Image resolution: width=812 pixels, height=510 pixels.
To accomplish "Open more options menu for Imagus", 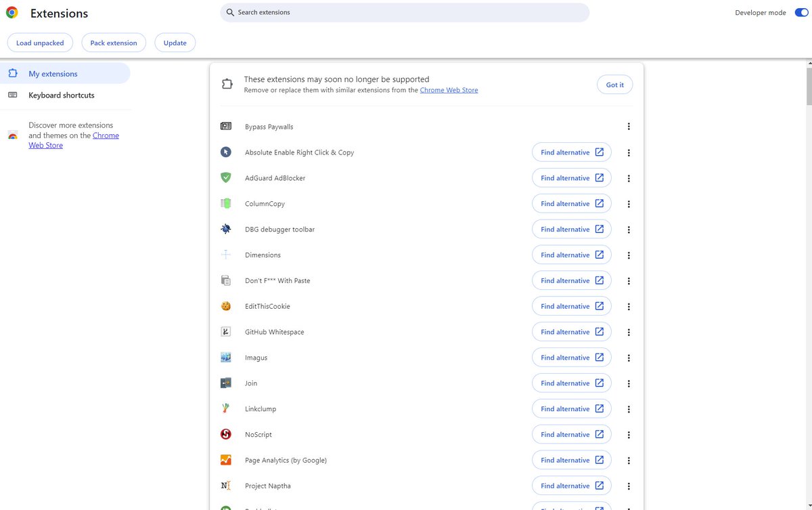I will (x=629, y=358).
